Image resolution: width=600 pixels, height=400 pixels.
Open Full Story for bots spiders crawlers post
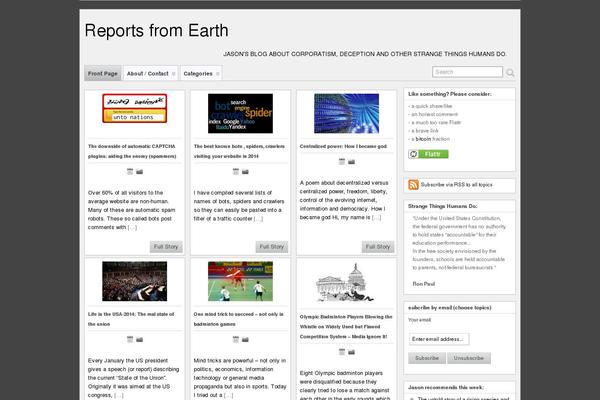tap(272, 247)
